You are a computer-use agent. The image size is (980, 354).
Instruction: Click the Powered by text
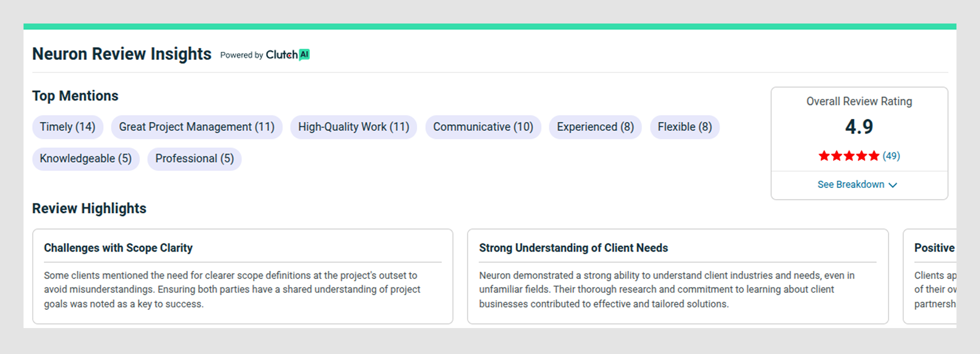[242, 55]
